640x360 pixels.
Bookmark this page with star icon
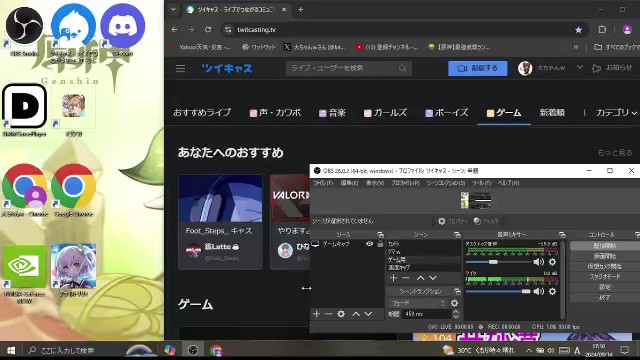tap(578, 29)
